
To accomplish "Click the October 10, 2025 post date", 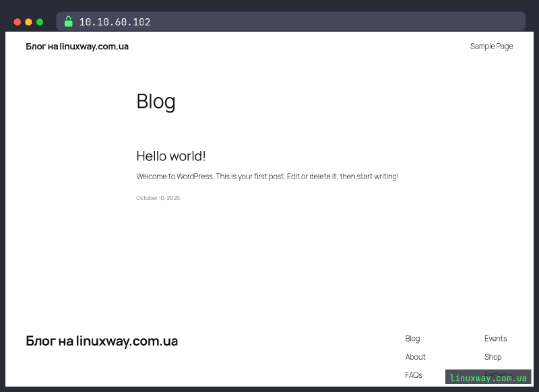I will pos(158,198).
